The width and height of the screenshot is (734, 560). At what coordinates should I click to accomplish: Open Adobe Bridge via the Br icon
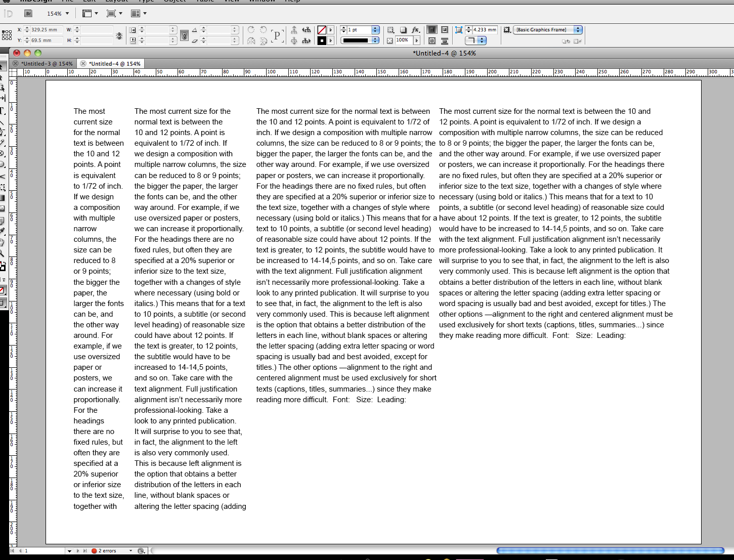pyautogui.click(x=28, y=14)
